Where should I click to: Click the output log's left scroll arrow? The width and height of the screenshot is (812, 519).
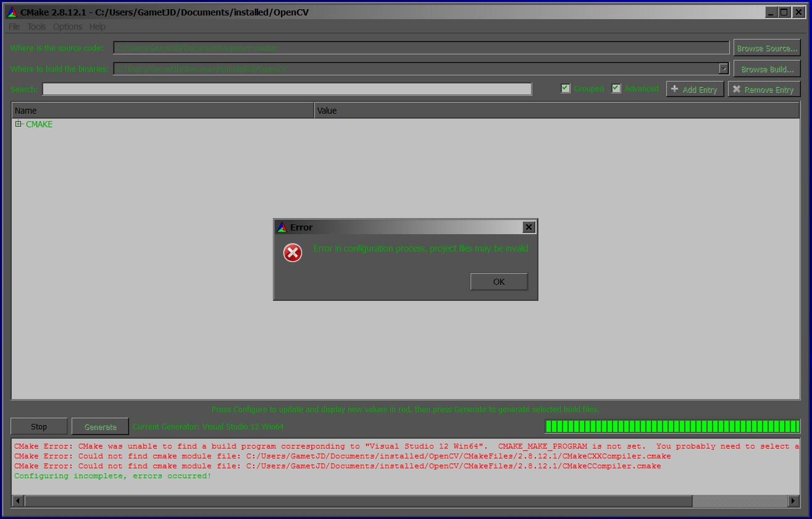[x=18, y=500]
